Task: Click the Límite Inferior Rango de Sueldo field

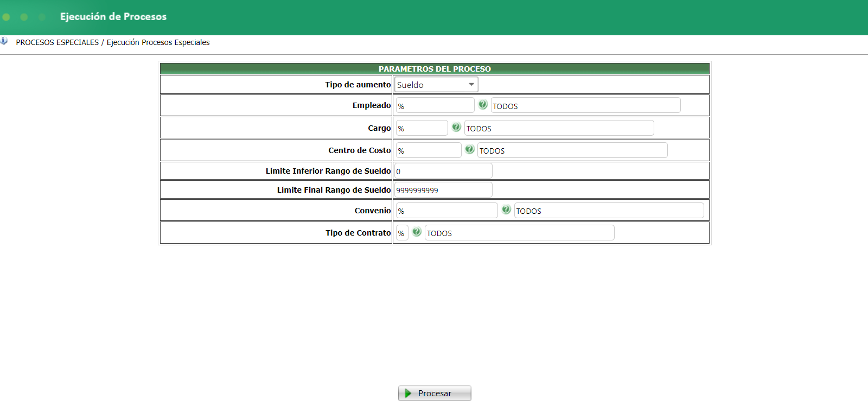Action: [x=443, y=171]
